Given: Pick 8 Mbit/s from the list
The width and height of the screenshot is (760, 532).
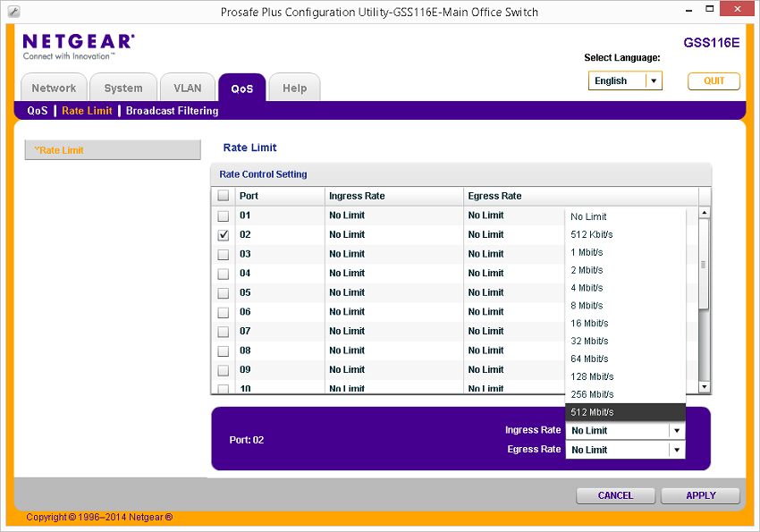Looking at the screenshot, I should pyautogui.click(x=625, y=306).
